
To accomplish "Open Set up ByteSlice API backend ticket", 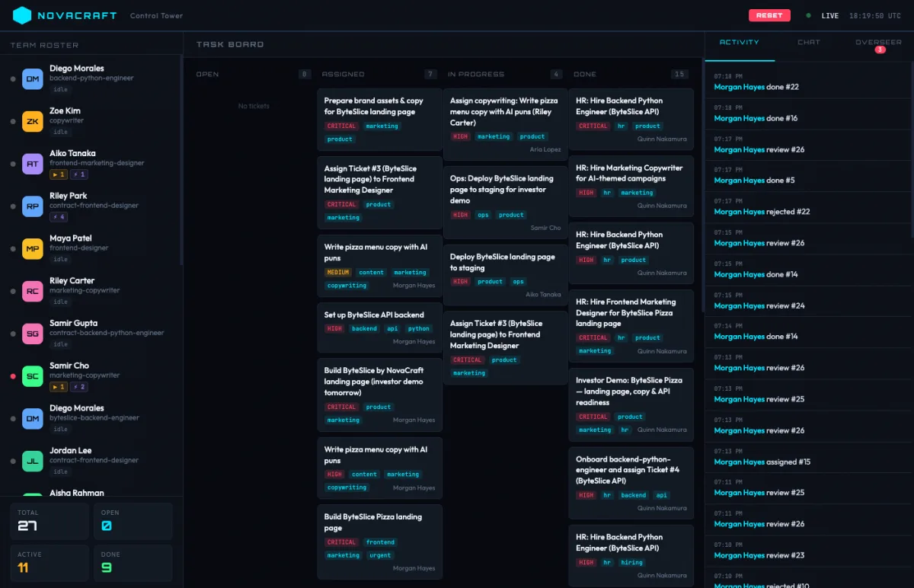I will point(379,328).
